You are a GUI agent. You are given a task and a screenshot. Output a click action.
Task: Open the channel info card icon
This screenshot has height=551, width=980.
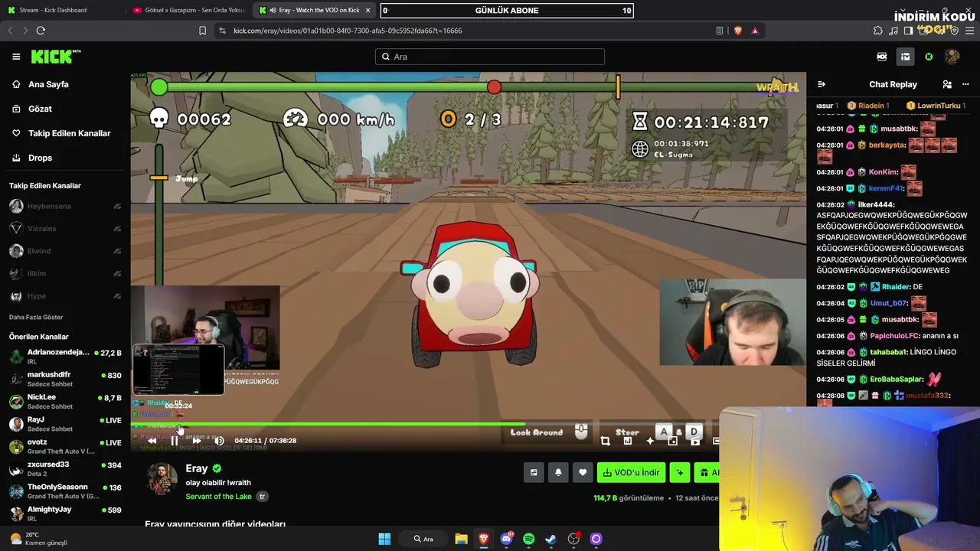[x=534, y=472]
